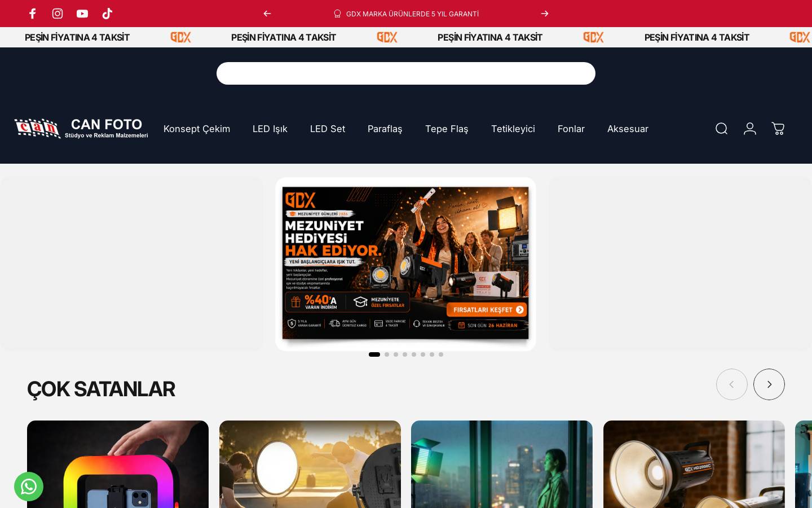
Task: Open the RGB panel city window product
Action: click(x=502, y=464)
